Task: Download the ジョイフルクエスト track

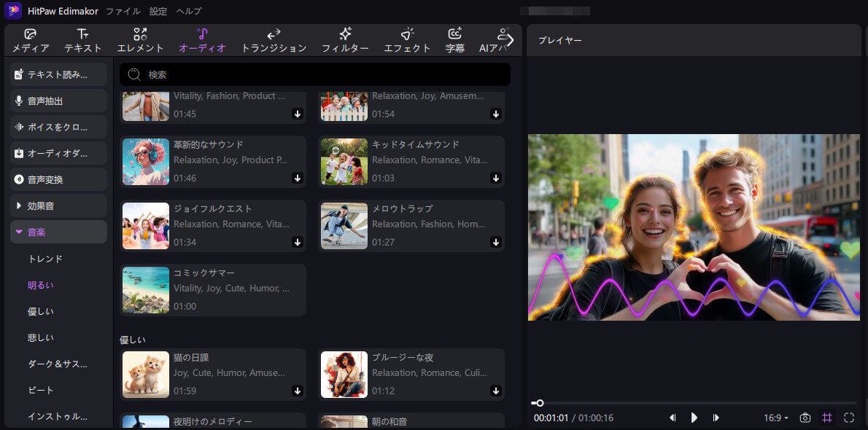Action: pyautogui.click(x=298, y=242)
